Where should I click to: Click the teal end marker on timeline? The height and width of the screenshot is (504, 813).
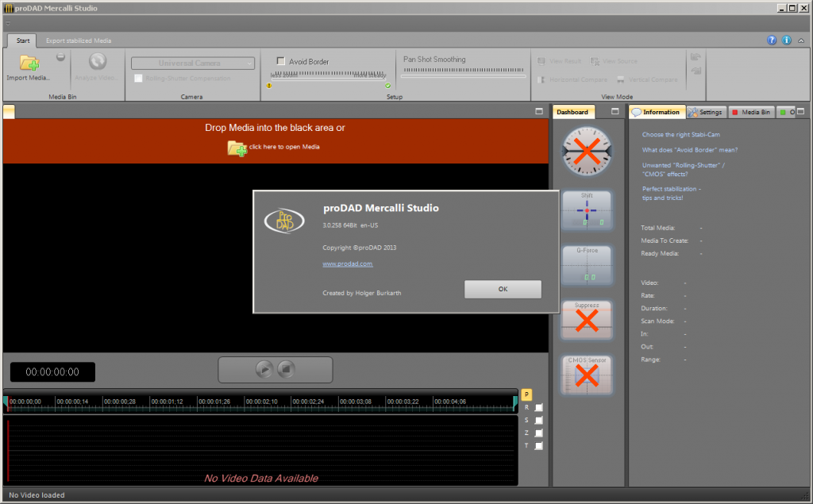coord(514,402)
